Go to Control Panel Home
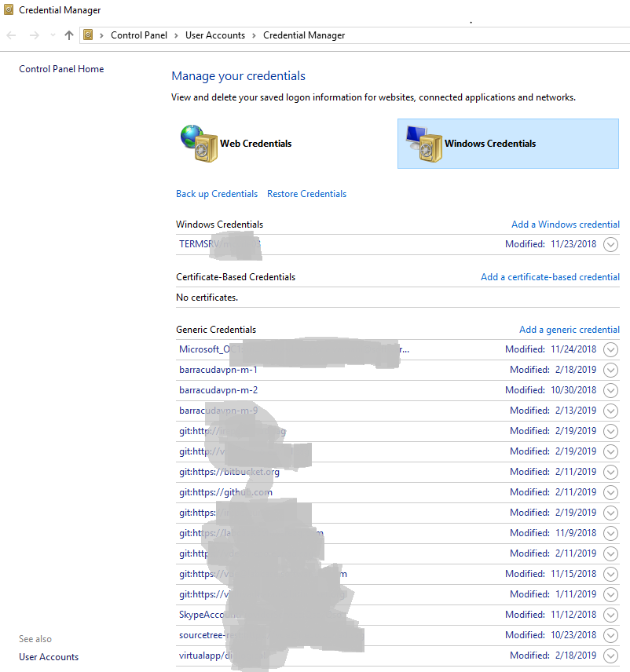The image size is (630, 672). click(61, 68)
